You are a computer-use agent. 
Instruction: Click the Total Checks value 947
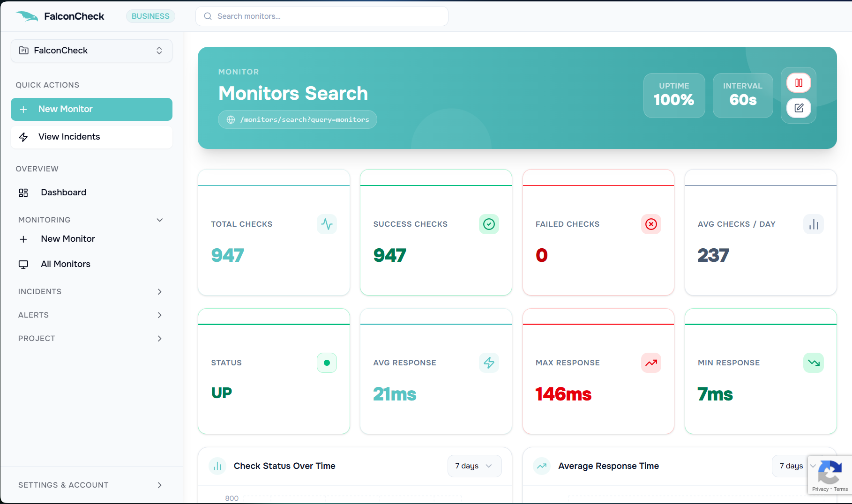coord(227,256)
